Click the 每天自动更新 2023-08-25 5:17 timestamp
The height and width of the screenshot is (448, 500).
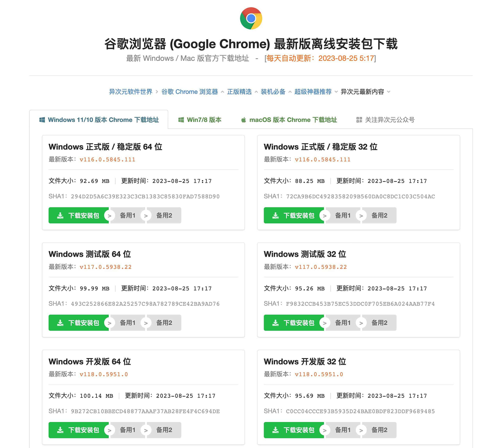coord(320,58)
